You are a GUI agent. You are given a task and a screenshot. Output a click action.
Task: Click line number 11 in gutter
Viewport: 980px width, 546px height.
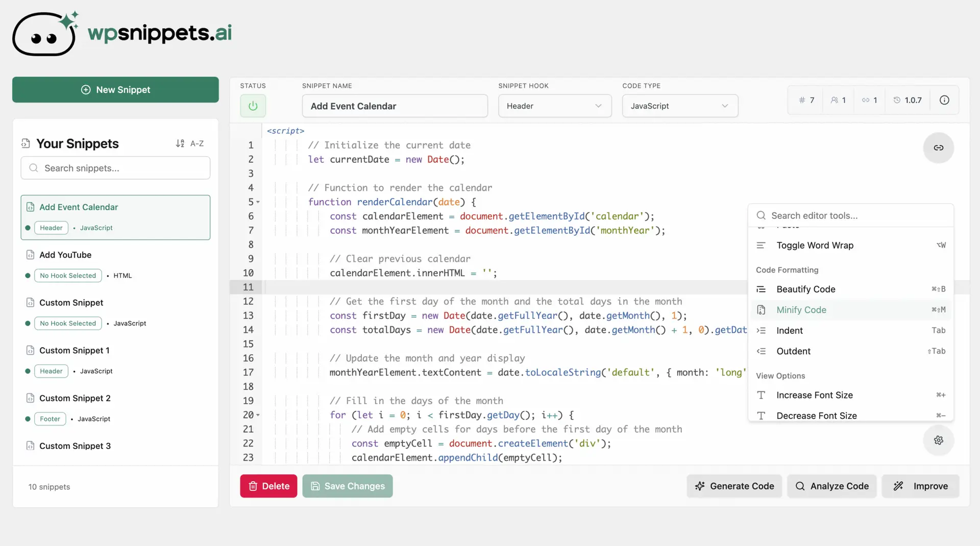point(248,287)
